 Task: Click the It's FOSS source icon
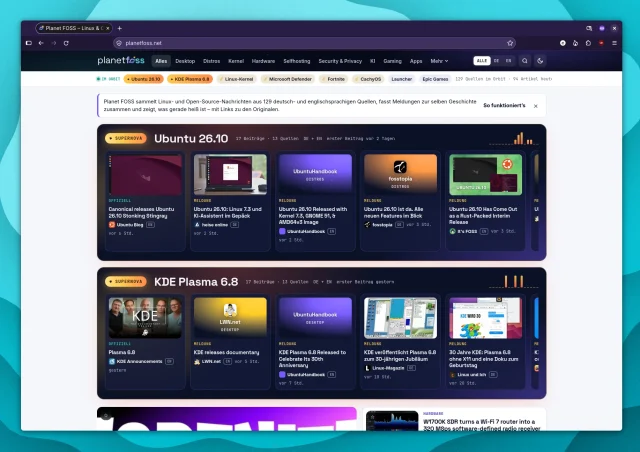click(452, 231)
